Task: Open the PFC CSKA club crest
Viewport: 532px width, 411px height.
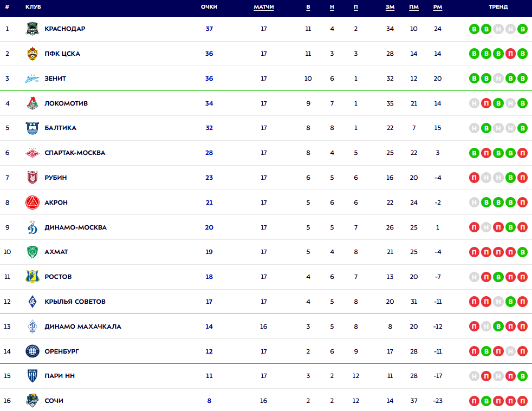Action: pyautogui.click(x=33, y=54)
